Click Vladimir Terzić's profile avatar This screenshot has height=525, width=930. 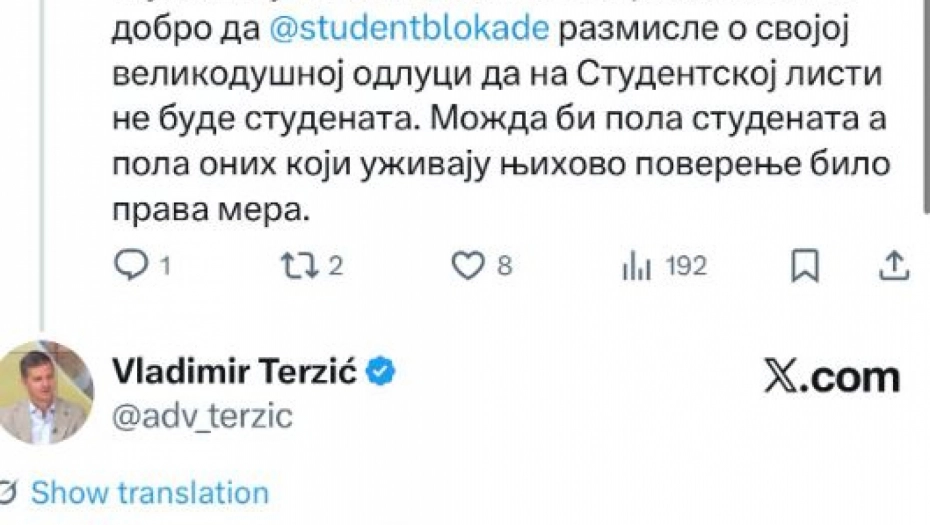[x=46, y=392]
